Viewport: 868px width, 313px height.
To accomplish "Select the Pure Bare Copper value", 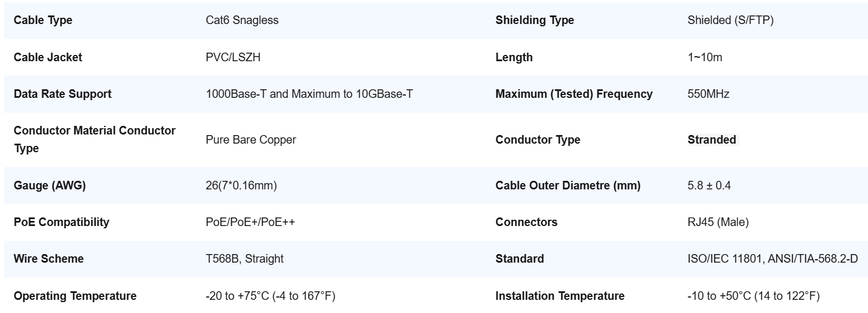I will pyautogui.click(x=250, y=140).
